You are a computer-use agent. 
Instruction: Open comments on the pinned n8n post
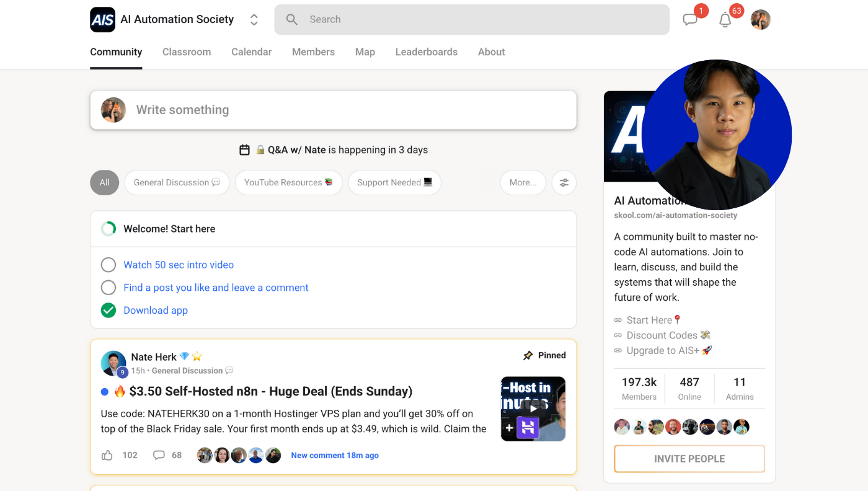(x=159, y=455)
